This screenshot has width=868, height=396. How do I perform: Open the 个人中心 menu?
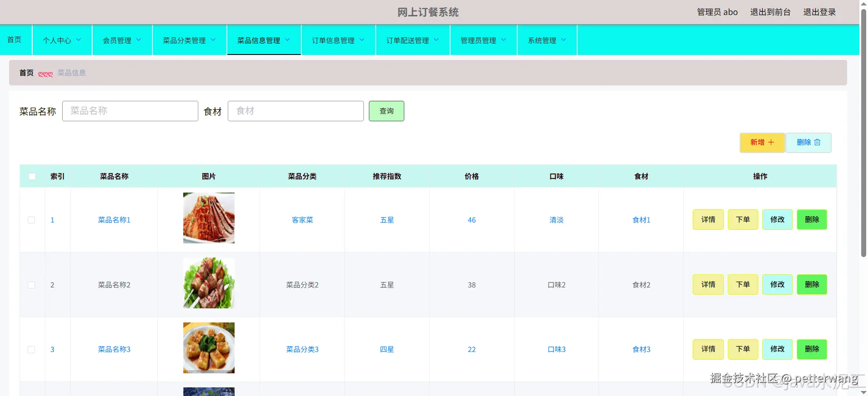pos(62,40)
